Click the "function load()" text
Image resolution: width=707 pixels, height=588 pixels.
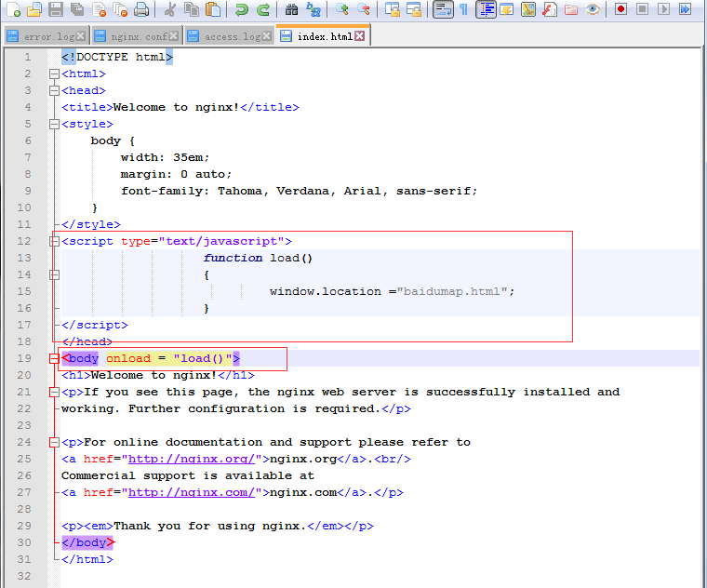(258, 258)
